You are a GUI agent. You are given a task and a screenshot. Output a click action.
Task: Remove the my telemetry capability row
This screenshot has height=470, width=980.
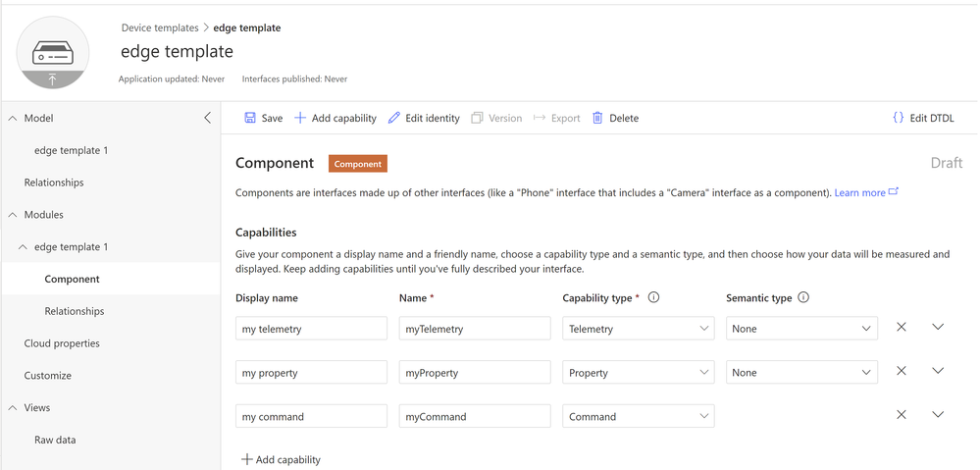pos(902,327)
